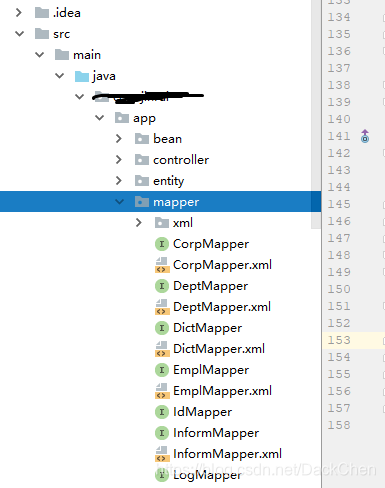This screenshot has height=488, width=385.
Task: Click the main folder icon
Action: point(62,55)
